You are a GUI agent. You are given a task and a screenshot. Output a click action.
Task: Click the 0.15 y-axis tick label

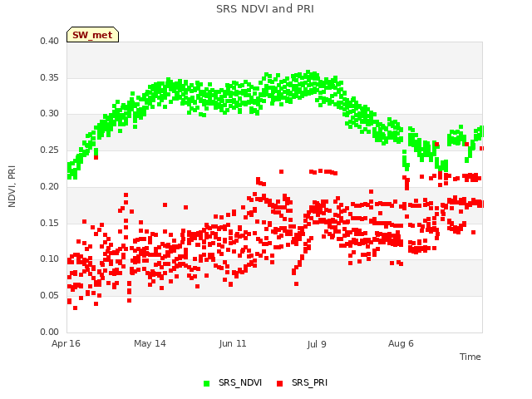coord(50,223)
